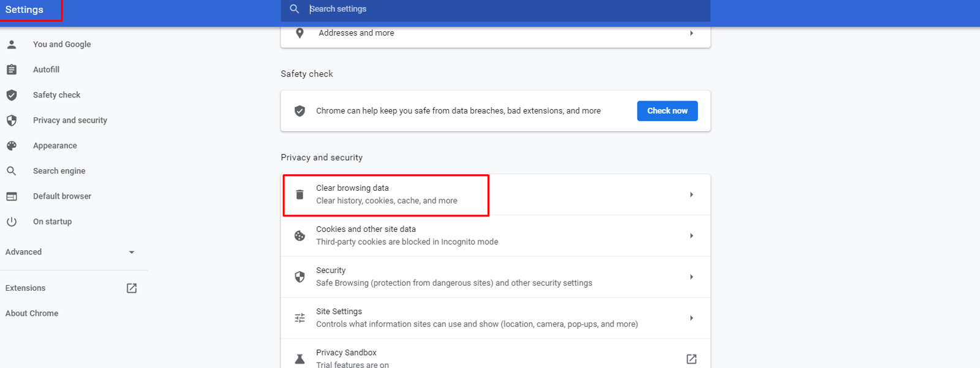Click the "Security" row title
Viewport: 980px width, 368px height.
(331, 270)
